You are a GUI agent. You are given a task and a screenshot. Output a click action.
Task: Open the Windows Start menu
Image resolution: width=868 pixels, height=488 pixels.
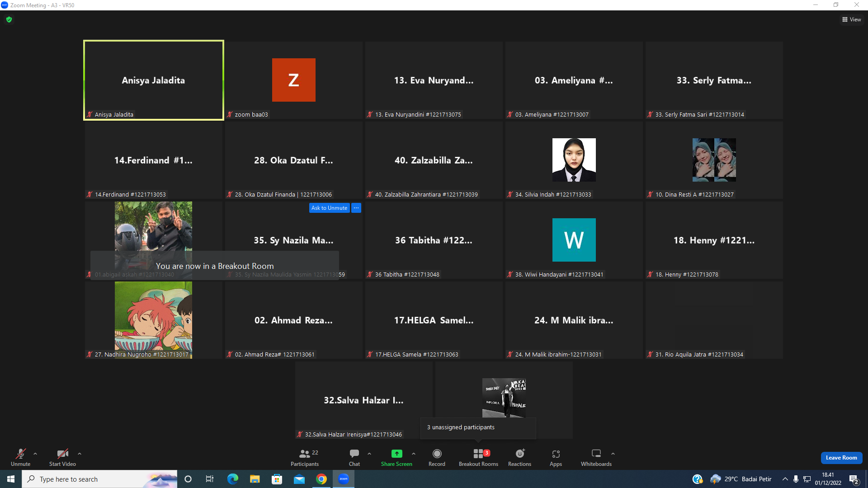click(11, 479)
